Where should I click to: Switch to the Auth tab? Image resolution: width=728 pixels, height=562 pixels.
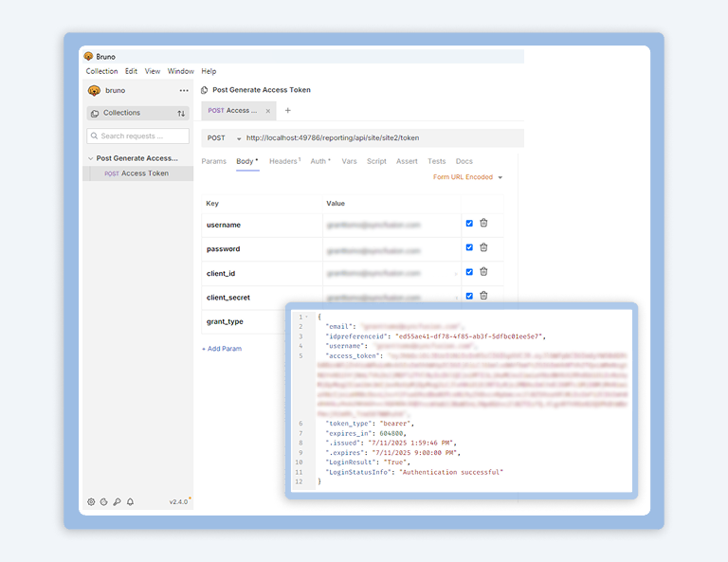(x=320, y=161)
